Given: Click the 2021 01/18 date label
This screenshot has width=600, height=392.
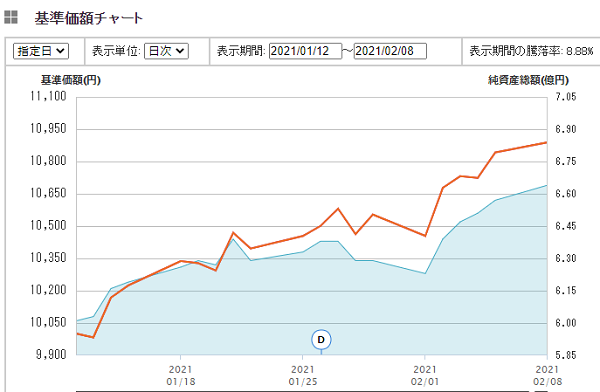Looking at the screenshot, I should [x=181, y=376].
